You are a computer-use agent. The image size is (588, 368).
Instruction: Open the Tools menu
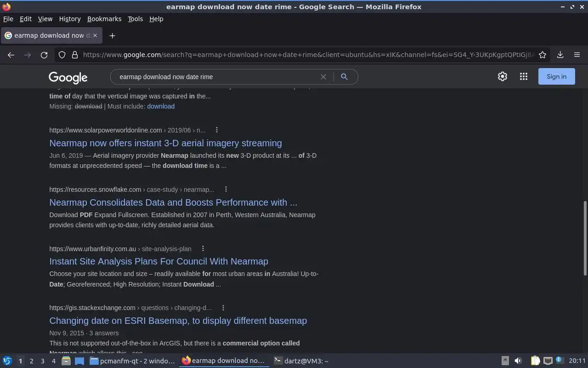135,19
